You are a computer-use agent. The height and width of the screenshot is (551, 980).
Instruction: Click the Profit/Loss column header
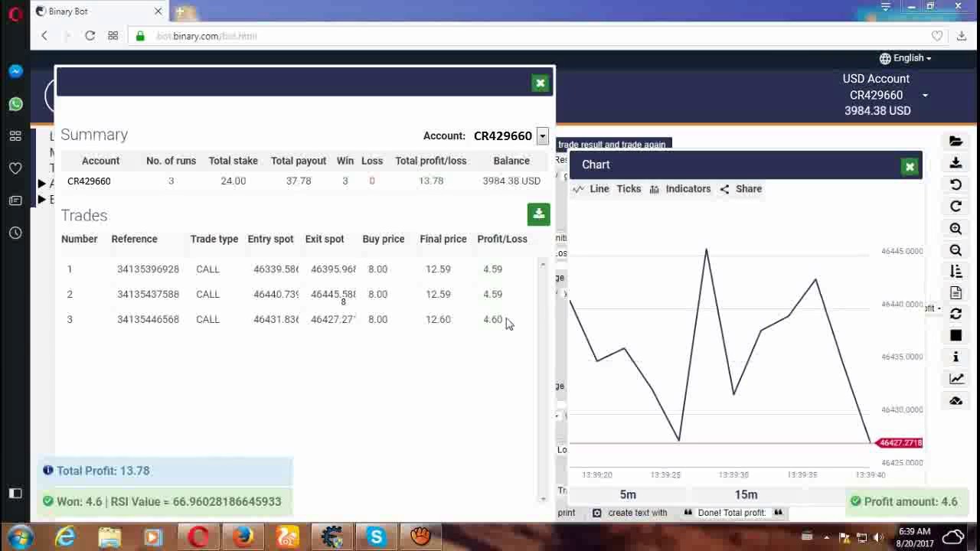502,239
